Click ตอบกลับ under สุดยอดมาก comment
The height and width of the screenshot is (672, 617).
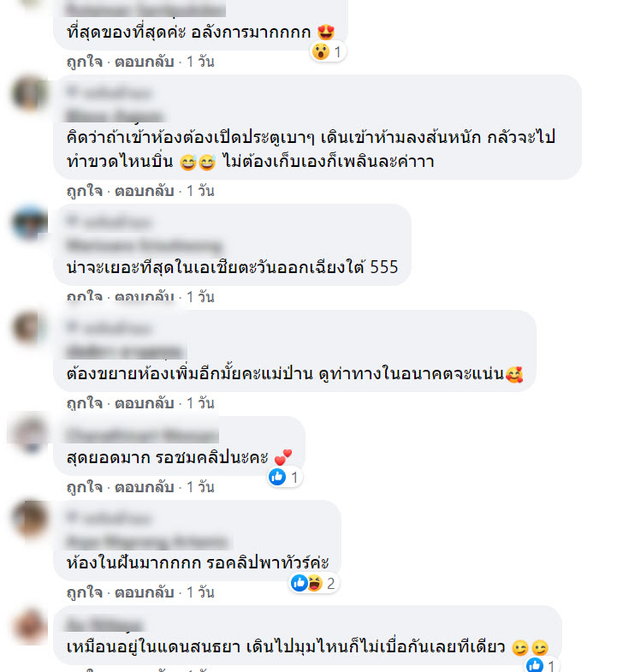tap(145, 487)
